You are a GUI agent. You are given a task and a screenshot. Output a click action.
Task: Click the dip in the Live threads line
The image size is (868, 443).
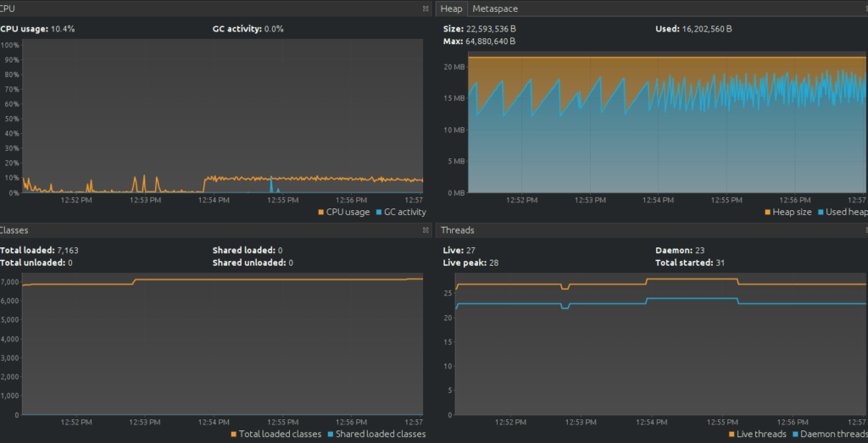click(565, 288)
